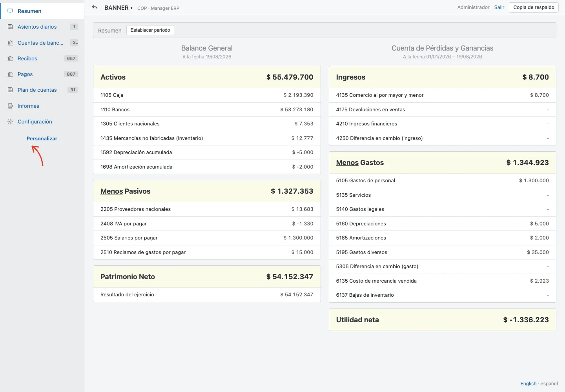Open the Pagos section
Image resolution: width=565 pixels, height=392 pixels.
pyautogui.click(x=42, y=74)
